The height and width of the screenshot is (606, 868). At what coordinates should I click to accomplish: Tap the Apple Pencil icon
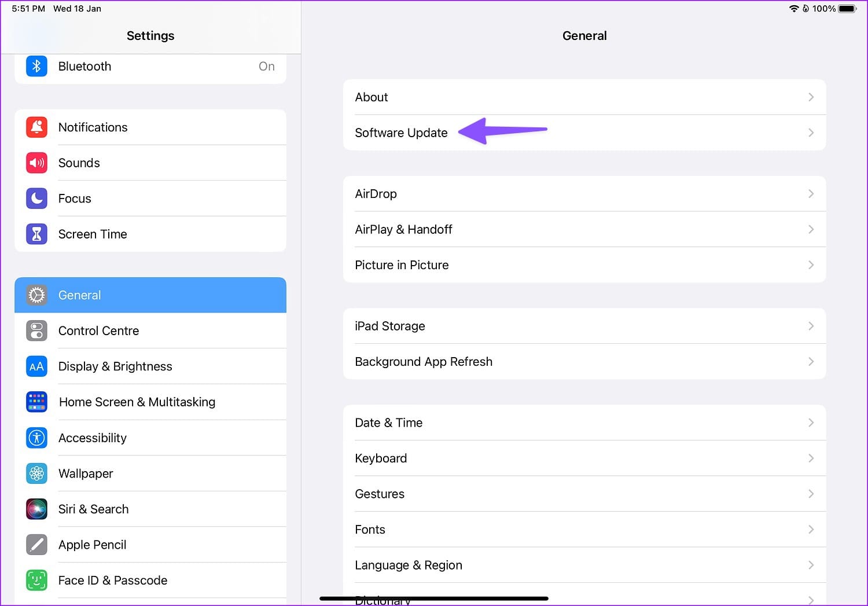pyautogui.click(x=36, y=545)
